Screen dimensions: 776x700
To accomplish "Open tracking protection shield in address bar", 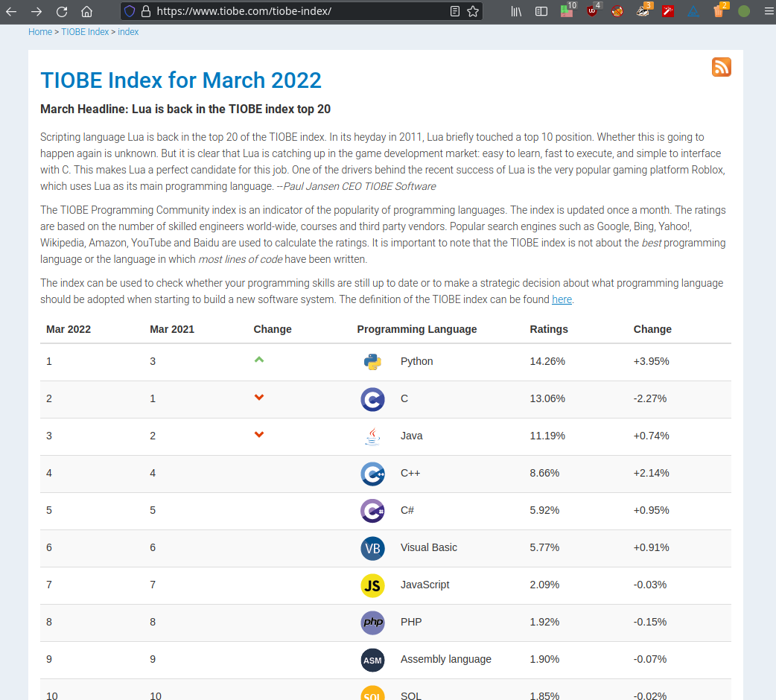I will tap(130, 11).
